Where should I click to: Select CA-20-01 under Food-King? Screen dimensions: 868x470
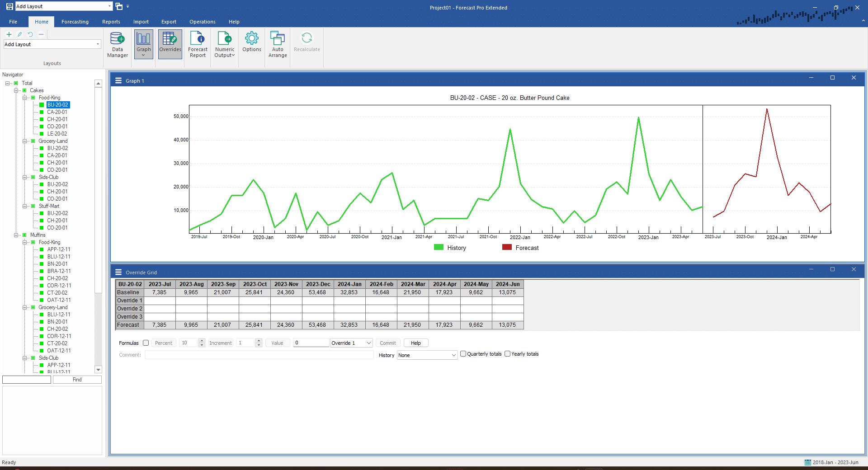coord(57,112)
